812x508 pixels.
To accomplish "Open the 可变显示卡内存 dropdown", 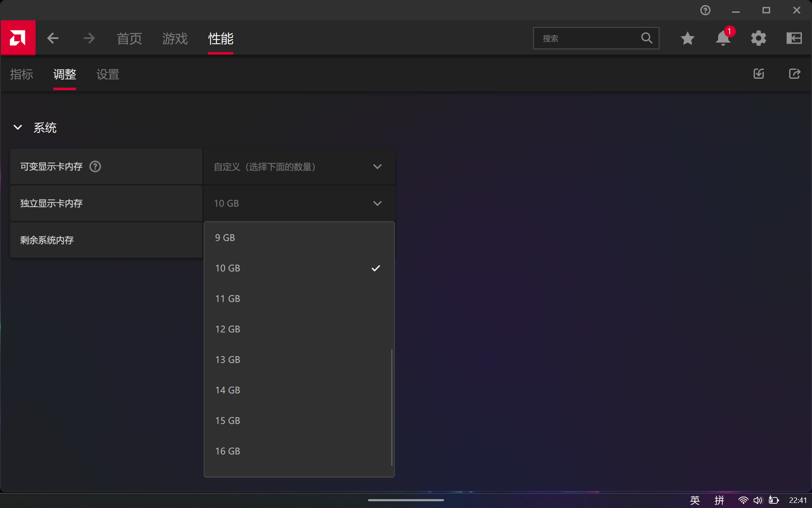I will (x=299, y=167).
